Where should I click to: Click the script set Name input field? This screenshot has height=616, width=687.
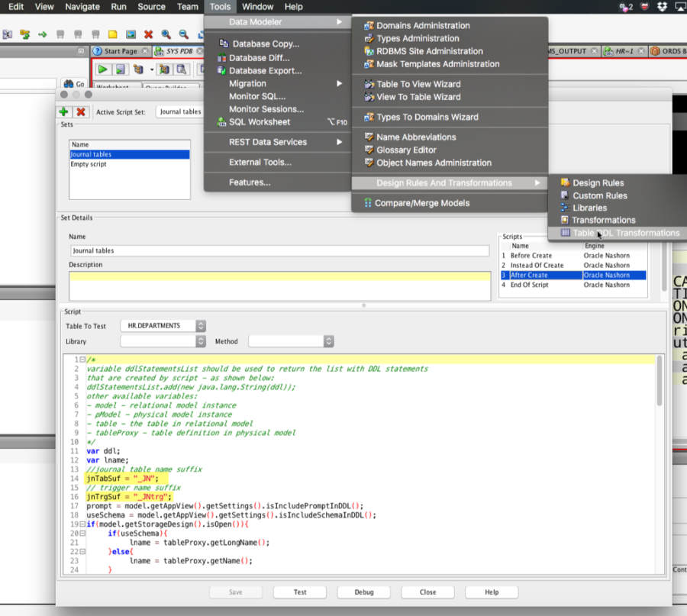[x=279, y=250]
